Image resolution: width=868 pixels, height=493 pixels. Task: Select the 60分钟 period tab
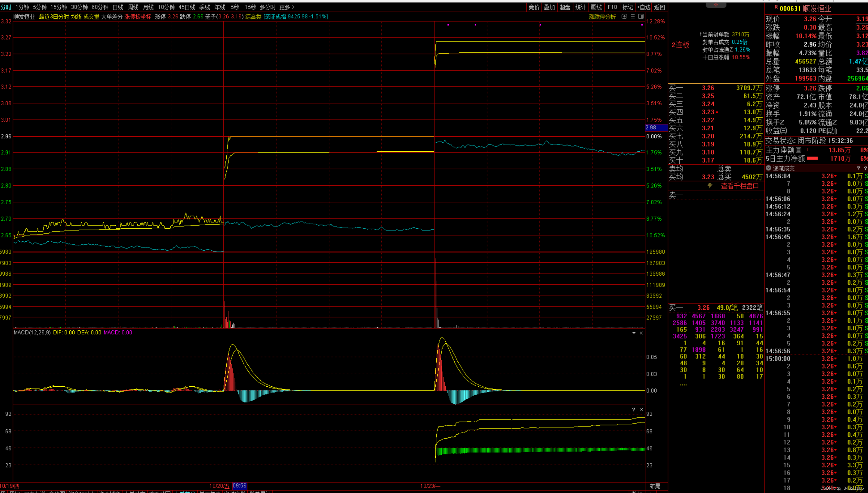(100, 7)
